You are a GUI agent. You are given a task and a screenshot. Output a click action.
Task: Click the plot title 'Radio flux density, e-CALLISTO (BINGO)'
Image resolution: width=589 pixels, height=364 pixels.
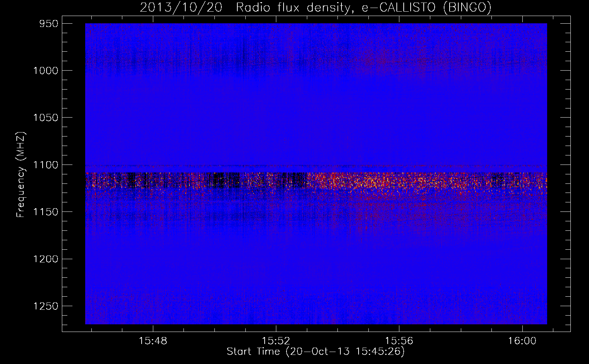tap(364, 7)
